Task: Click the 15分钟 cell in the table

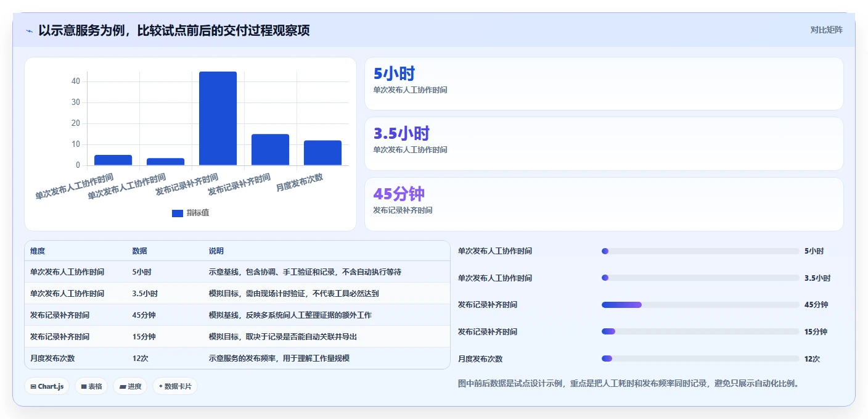Action: 144,336
